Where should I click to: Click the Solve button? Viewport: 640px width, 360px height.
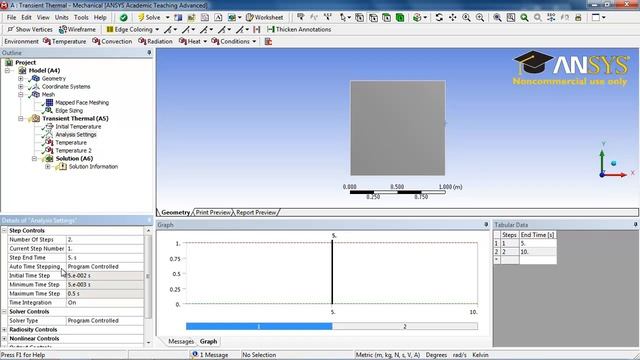(x=149, y=18)
